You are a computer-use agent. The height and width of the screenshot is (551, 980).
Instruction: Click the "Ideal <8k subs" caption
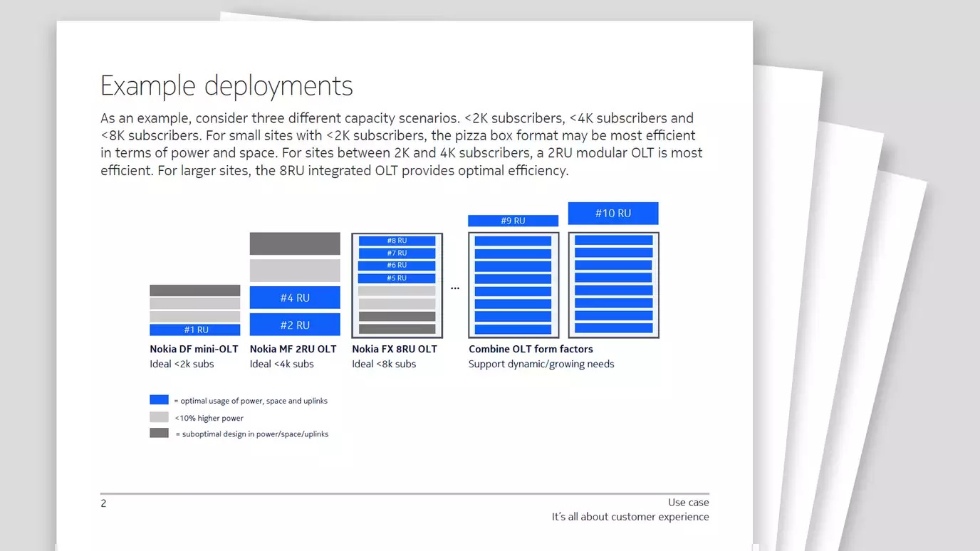pos(384,364)
